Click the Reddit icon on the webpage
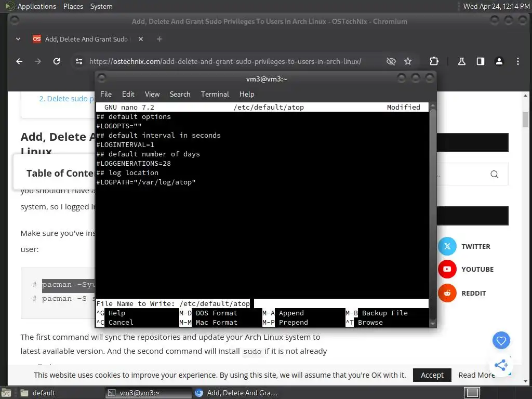Image resolution: width=532 pixels, height=399 pixels. [x=447, y=293]
